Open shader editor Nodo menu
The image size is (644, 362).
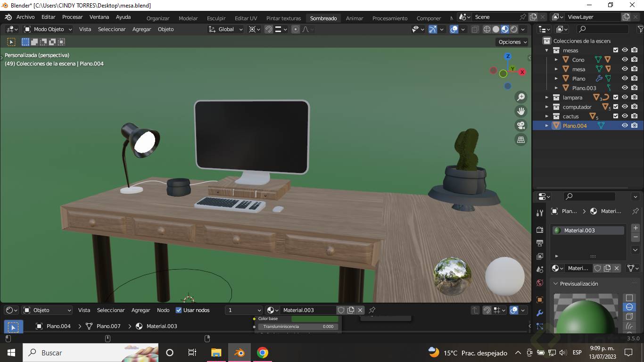(163, 310)
